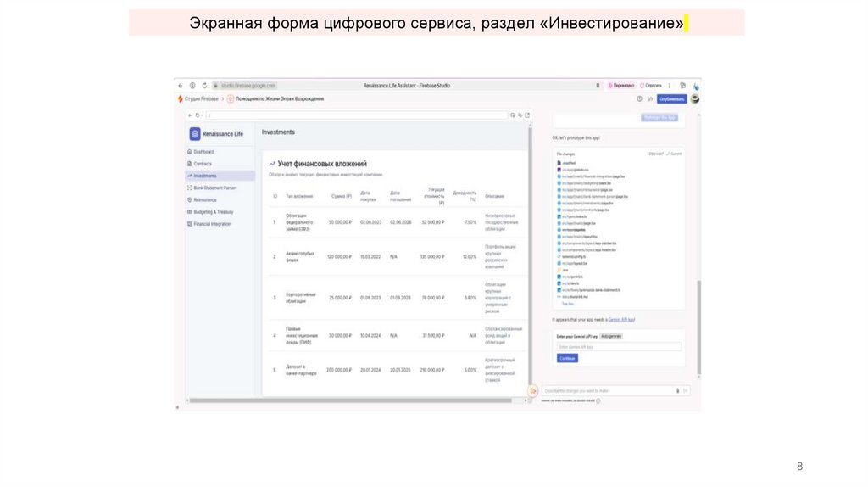868x487 pixels.
Task: Open user avatar in Firebase Studio
Action: coord(695,99)
